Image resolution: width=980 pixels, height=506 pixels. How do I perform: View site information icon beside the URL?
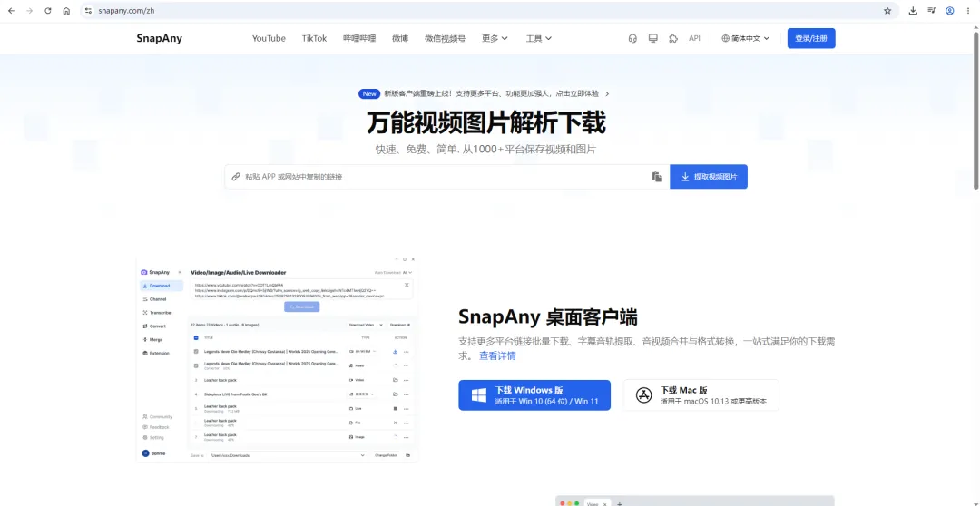click(x=88, y=11)
